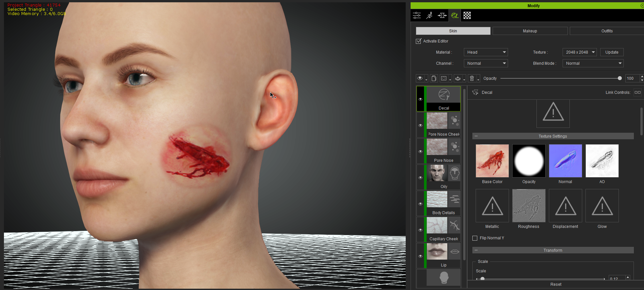The image size is (644, 290).
Task: Open the Blend Mode dropdown
Action: pyautogui.click(x=593, y=63)
